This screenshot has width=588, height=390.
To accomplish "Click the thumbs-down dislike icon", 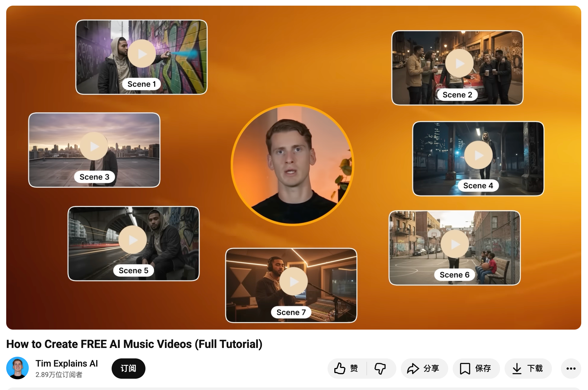I will pos(380,368).
